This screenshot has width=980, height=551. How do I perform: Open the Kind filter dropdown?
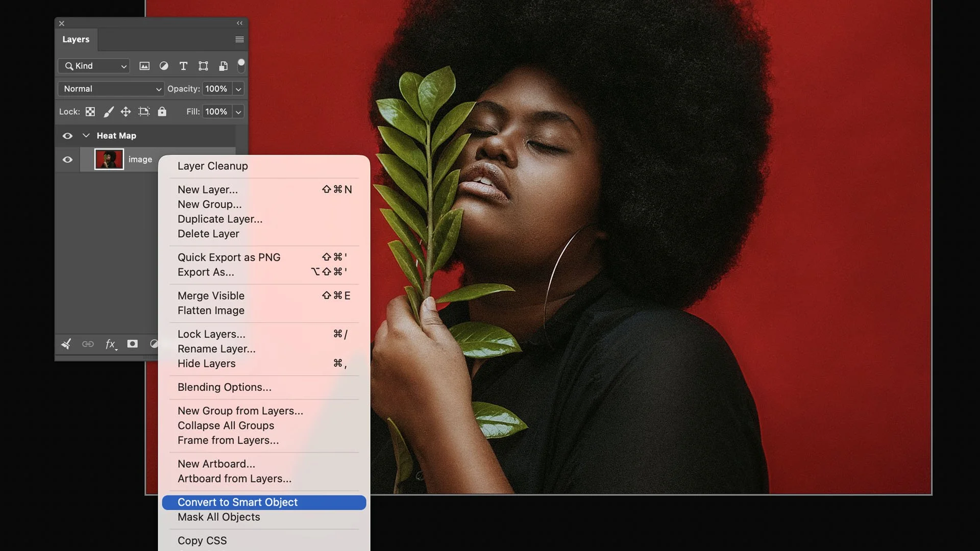94,66
